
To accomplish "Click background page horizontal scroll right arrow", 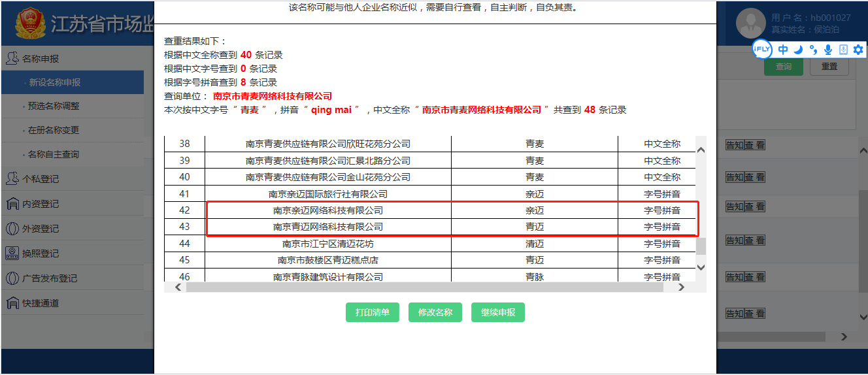I will (844, 337).
